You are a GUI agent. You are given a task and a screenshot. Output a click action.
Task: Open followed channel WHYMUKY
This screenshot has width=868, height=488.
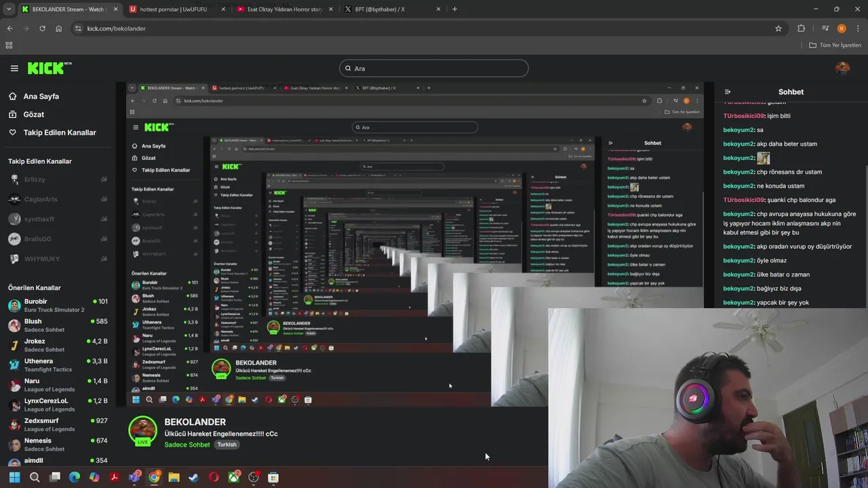point(58,259)
